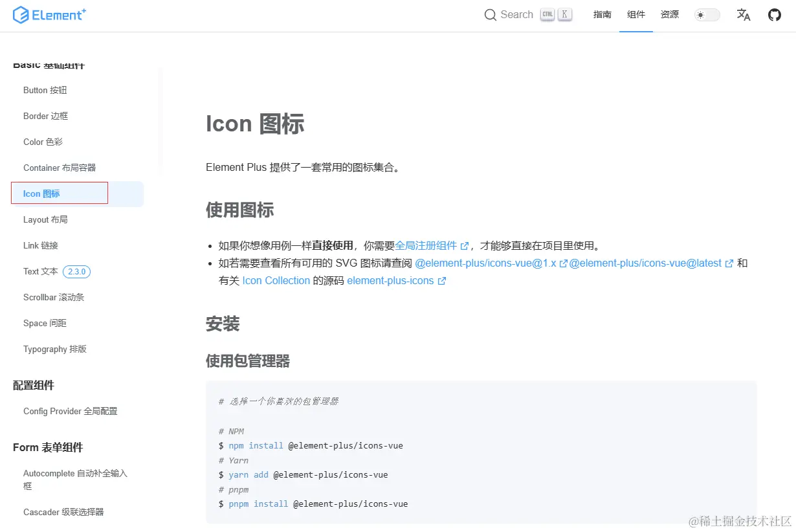Click the 2.3.0 version tag
This screenshot has height=532, width=796.
[76, 272]
